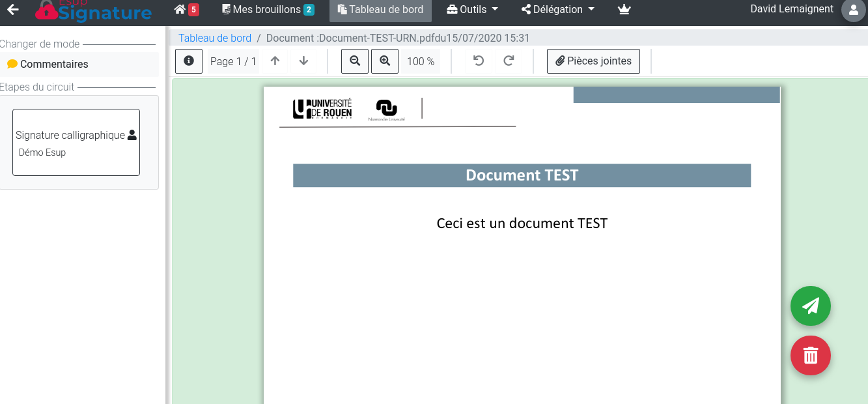Go to next page with down arrow
Screen dimensions: 868x404
[x=303, y=61]
